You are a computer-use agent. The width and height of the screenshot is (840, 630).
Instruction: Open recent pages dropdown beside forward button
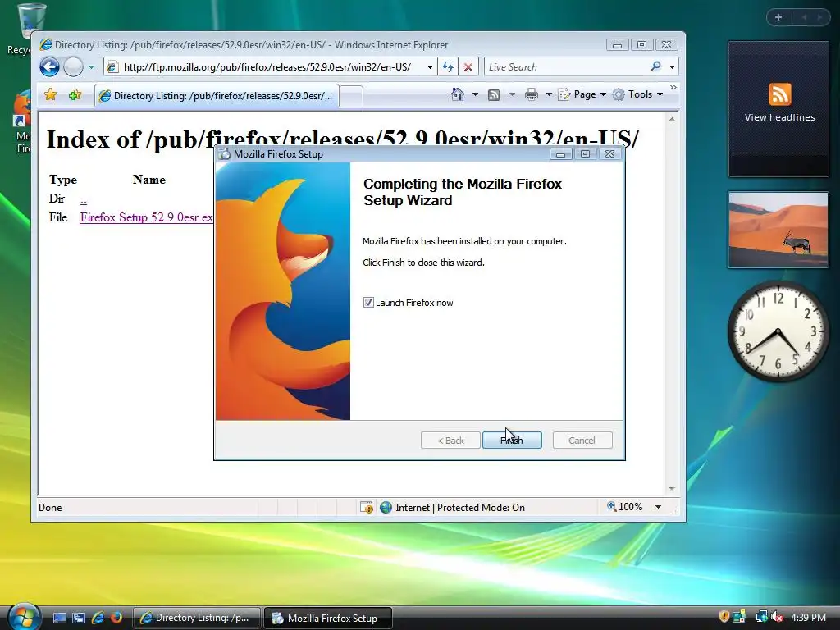(x=91, y=67)
